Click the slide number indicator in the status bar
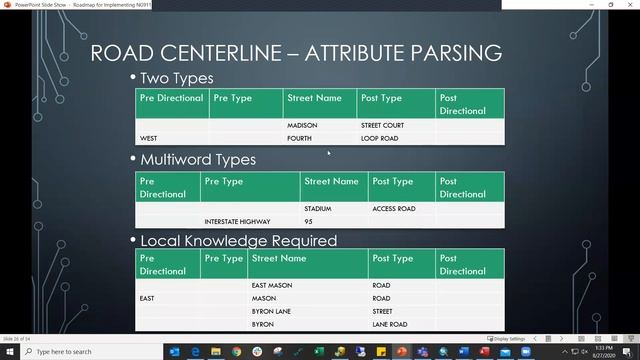This screenshot has height=360, width=640. point(16,339)
